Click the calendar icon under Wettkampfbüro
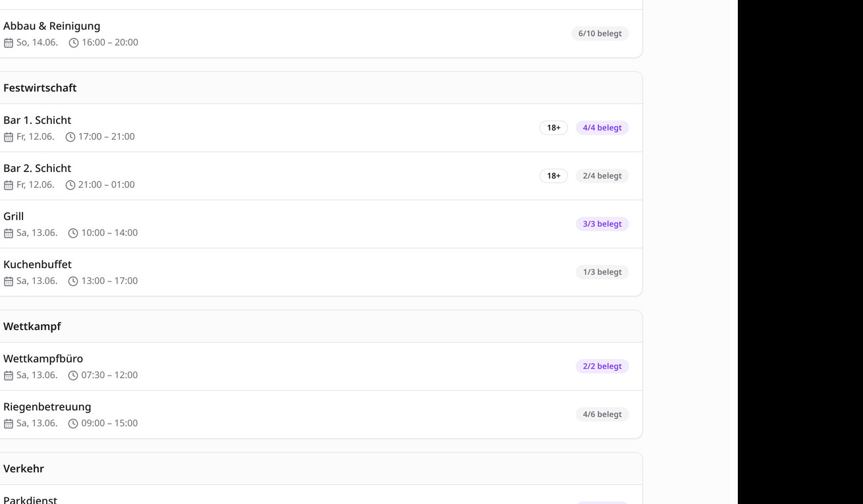This screenshot has width=863, height=504. (x=8, y=376)
